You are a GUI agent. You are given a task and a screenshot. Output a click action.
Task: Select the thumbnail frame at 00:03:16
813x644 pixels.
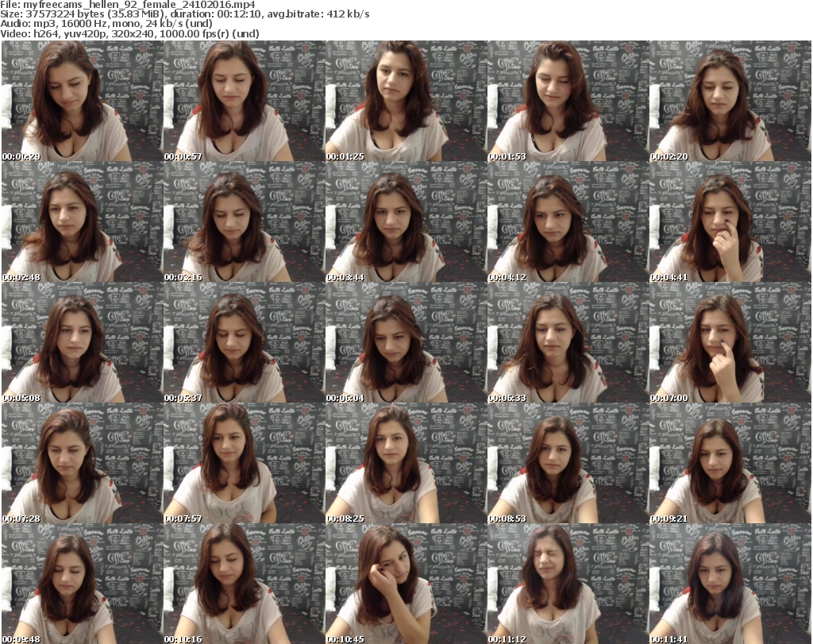[245, 222]
